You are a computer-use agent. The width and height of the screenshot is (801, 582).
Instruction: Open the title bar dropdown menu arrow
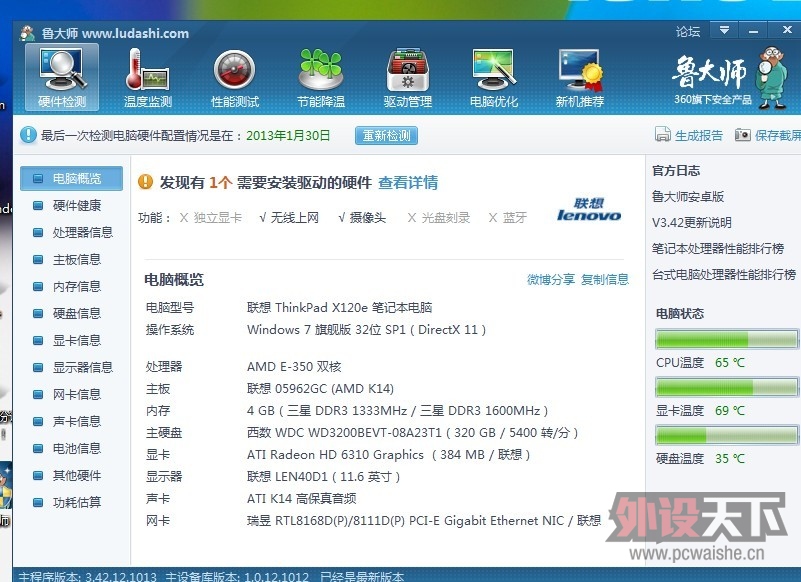point(724,30)
